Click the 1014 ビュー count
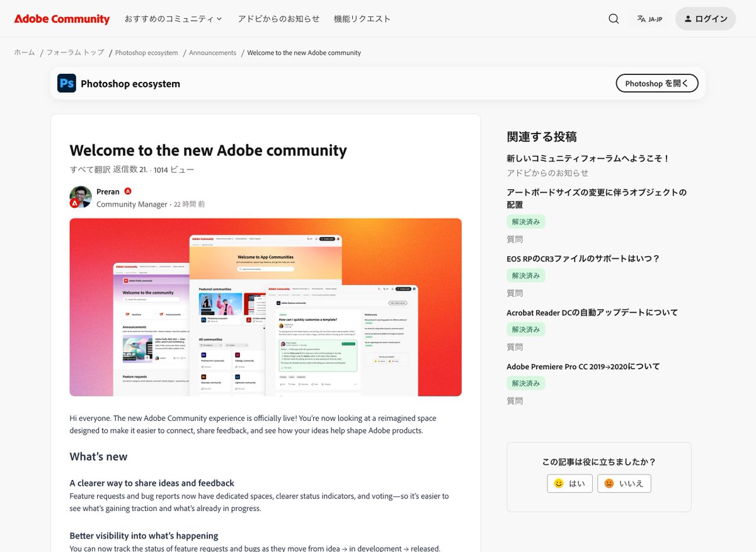Image resolution: width=756 pixels, height=552 pixels. coord(174,170)
